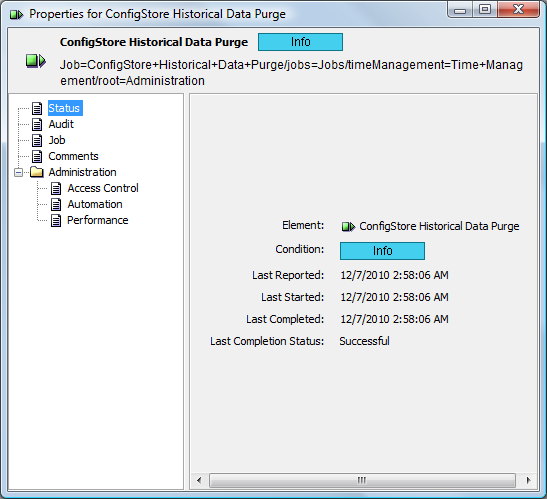Image resolution: width=547 pixels, height=499 pixels.
Task: Click the Last Completed timestamp value
Action: pyautogui.click(x=394, y=319)
